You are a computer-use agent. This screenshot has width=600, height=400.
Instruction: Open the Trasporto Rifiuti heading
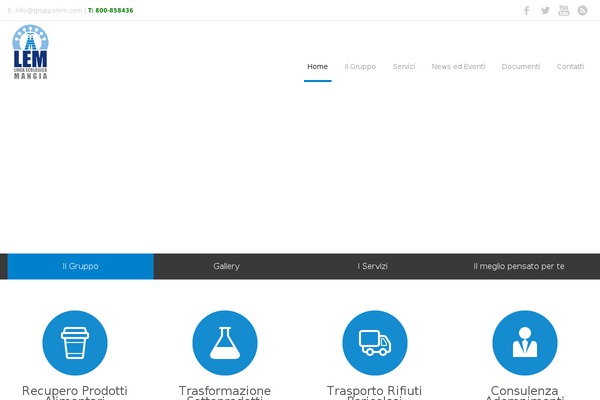point(374,392)
